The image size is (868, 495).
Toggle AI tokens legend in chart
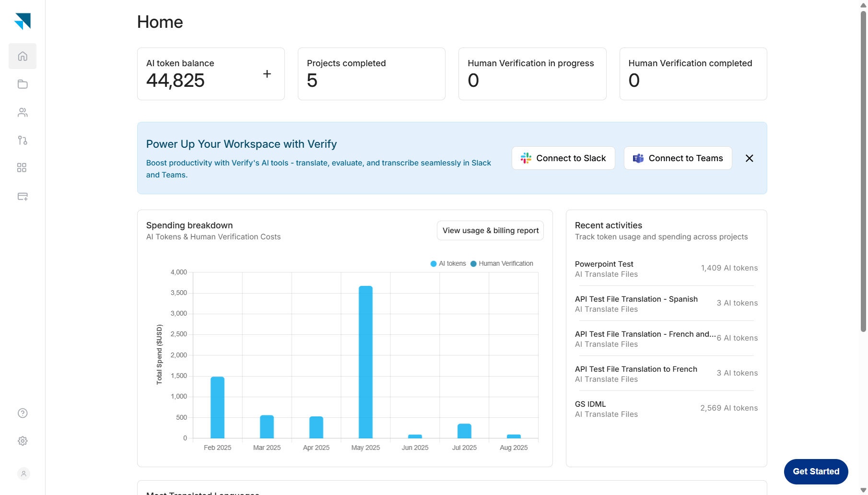tap(448, 264)
